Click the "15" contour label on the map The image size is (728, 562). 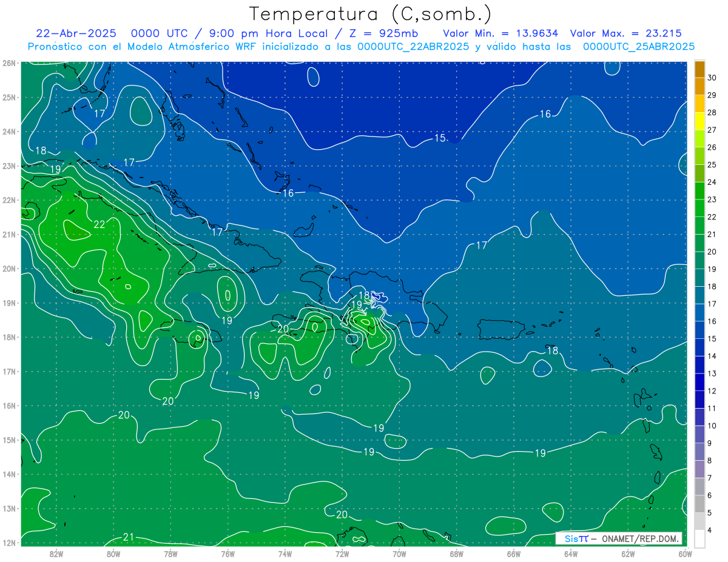click(x=440, y=138)
